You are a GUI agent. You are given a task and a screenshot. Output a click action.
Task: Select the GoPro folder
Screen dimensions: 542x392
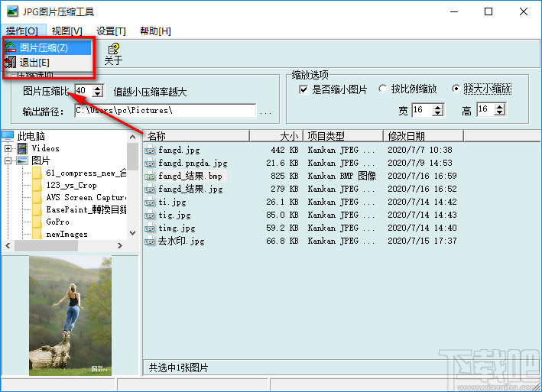[x=58, y=222]
